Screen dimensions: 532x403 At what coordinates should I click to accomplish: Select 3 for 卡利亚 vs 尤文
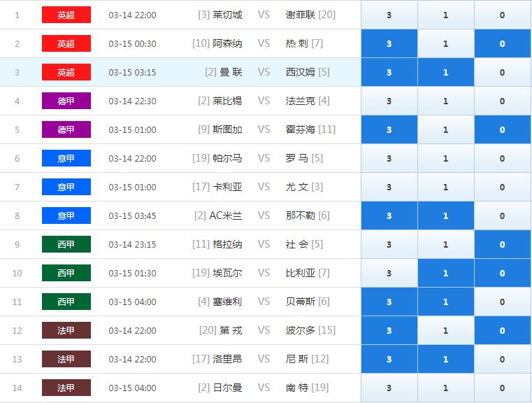click(389, 187)
